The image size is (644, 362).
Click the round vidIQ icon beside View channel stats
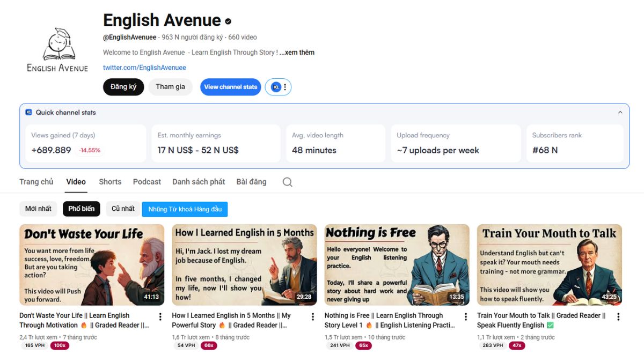click(277, 86)
